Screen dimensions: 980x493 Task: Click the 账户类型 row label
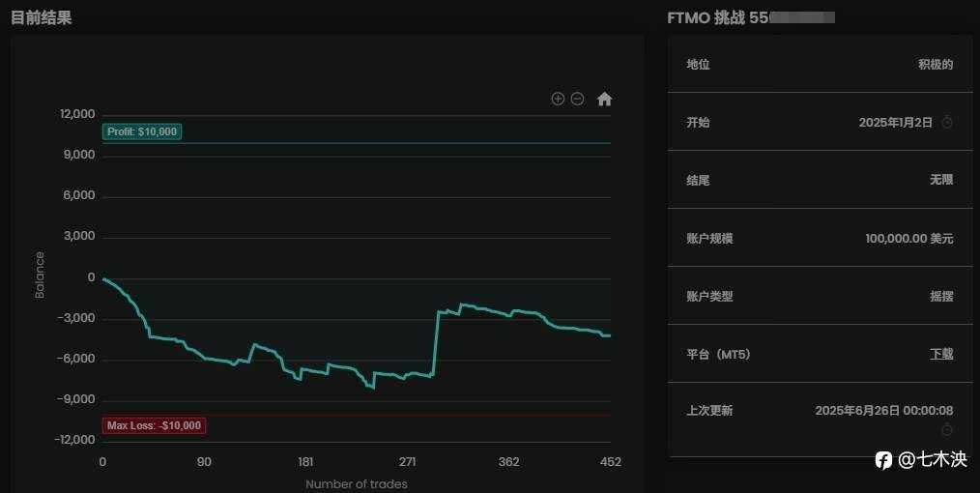[709, 296]
